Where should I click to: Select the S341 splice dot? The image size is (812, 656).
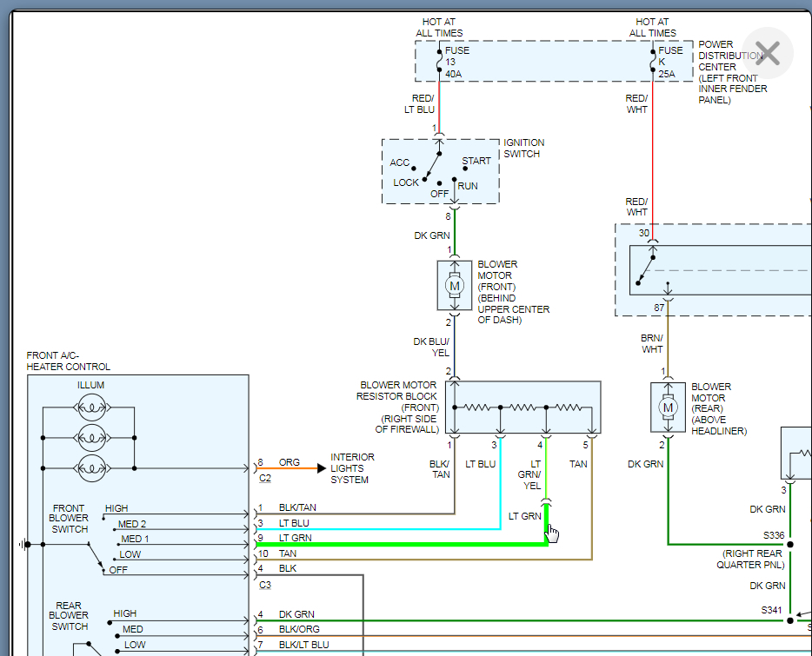pos(789,620)
